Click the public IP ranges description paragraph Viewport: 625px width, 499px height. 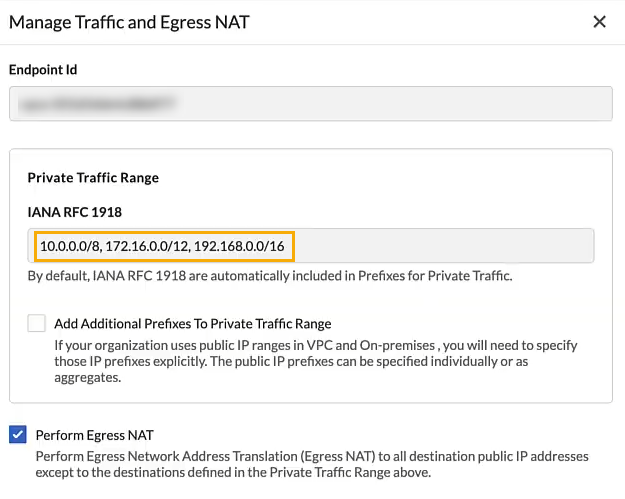tap(300, 360)
